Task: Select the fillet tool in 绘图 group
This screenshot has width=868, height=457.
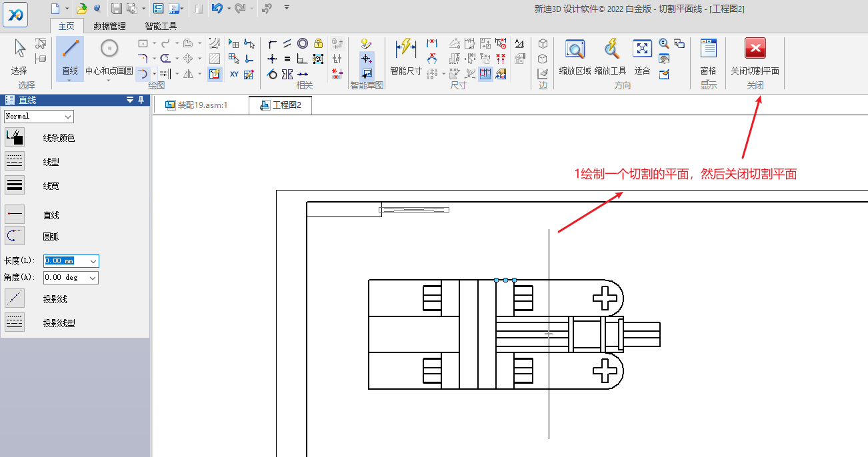Action: (x=143, y=59)
